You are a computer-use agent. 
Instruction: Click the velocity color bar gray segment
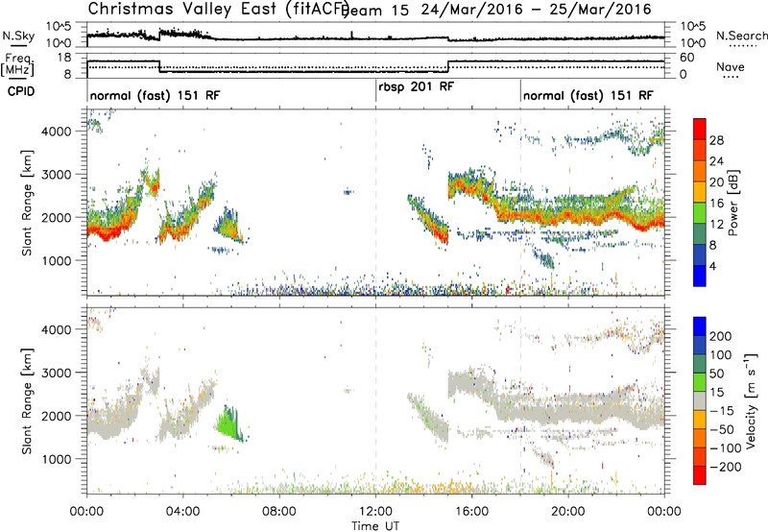coord(700,400)
